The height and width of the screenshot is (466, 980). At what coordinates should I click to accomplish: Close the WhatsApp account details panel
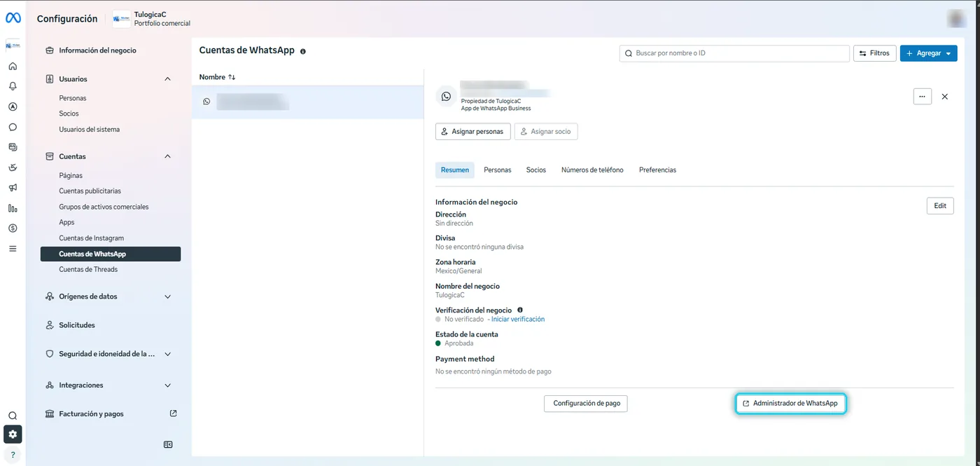(x=945, y=97)
